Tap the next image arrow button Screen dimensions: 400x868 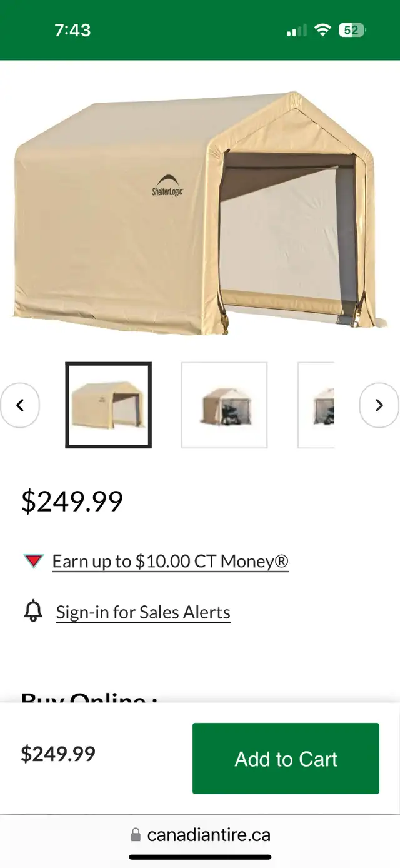coord(379,405)
